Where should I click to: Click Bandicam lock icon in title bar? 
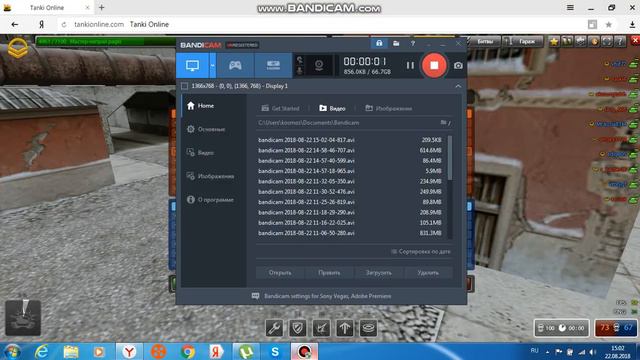tap(379, 43)
